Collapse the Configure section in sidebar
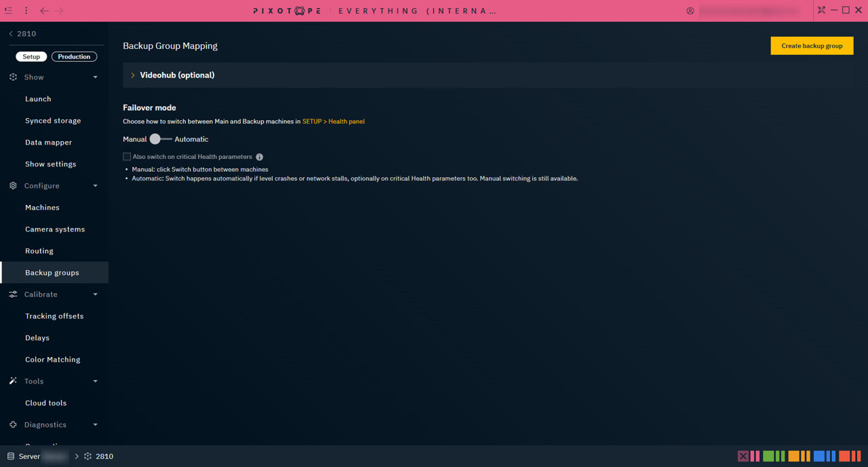Image resolution: width=868 pixels, height=467 pixels. coord(95,186)
